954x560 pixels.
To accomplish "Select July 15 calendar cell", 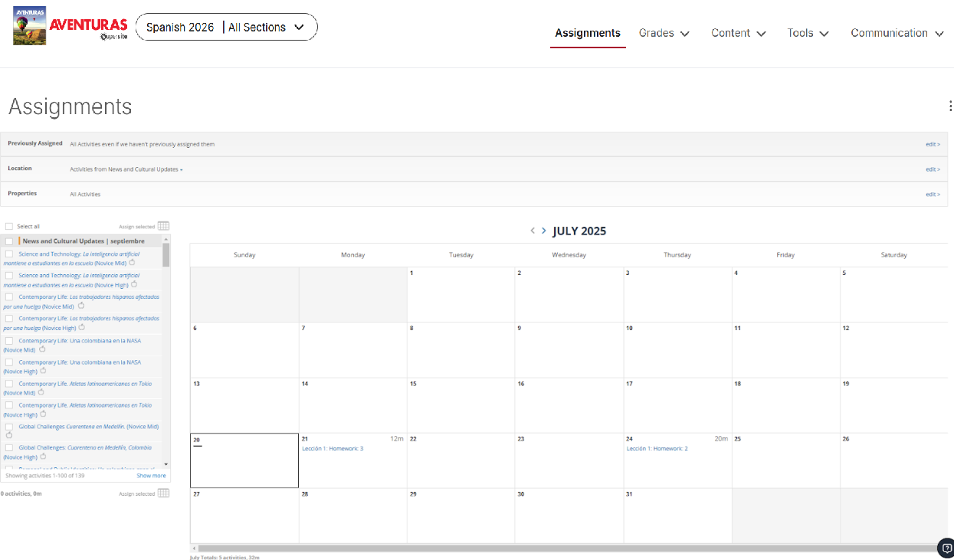I will tap(461, 405).
